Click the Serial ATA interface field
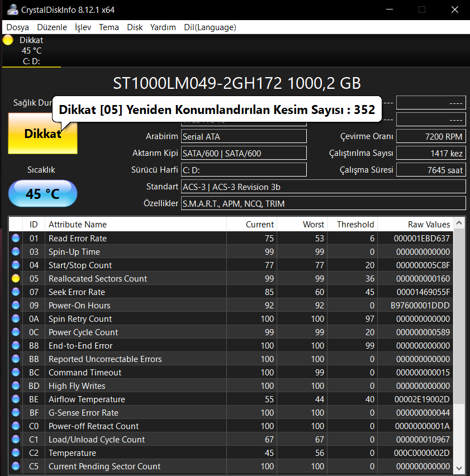Viewport: 470px width, 476px height. [x=244, y=136]
